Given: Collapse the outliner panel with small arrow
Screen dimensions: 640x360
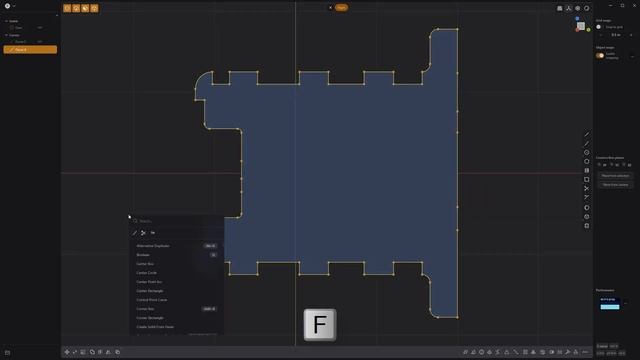Looking at the screenshot, I should [57, 16].
